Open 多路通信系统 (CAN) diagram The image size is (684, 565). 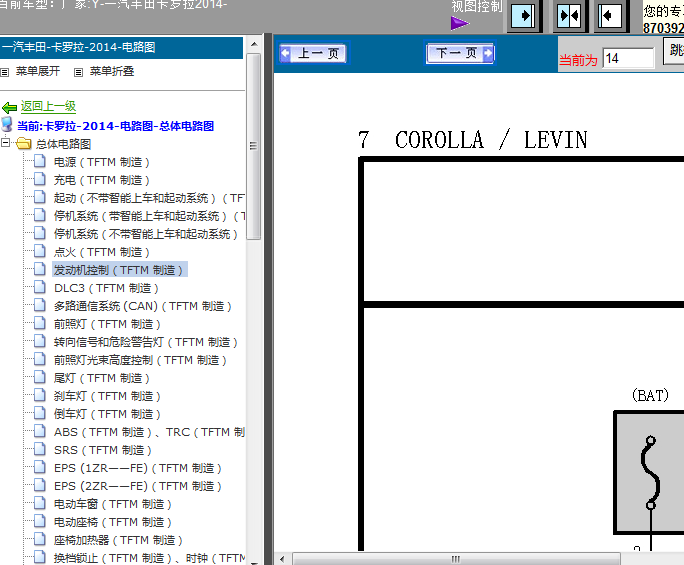coord(142,306)
